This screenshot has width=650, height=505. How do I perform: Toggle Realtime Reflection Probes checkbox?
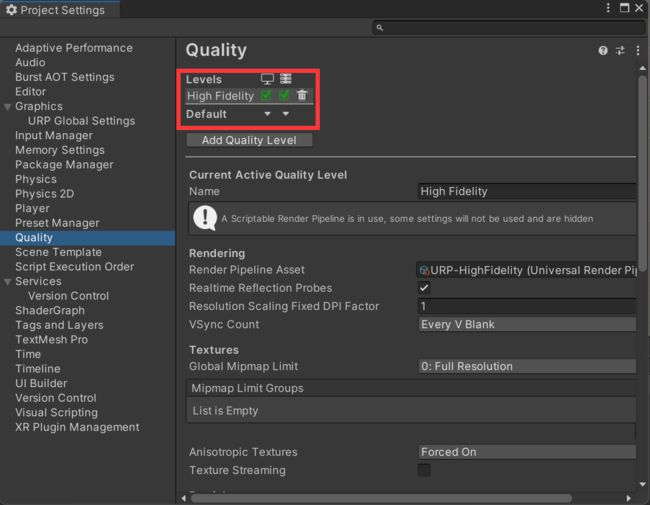[424, 288]
